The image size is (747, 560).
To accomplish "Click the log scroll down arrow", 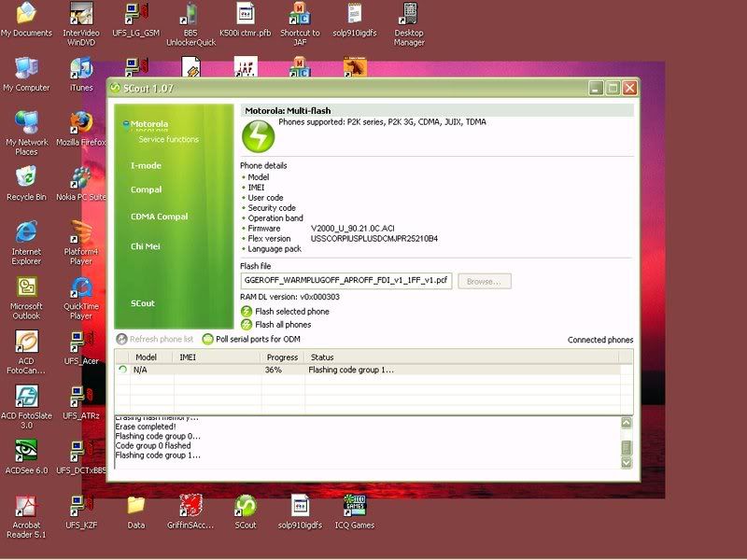I will coord(627,463).
